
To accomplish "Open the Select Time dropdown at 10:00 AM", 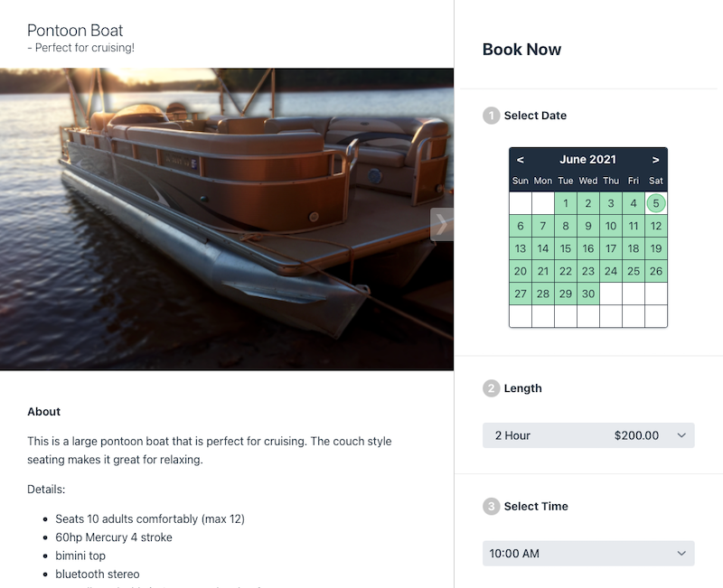I will [x=588, y=554].
